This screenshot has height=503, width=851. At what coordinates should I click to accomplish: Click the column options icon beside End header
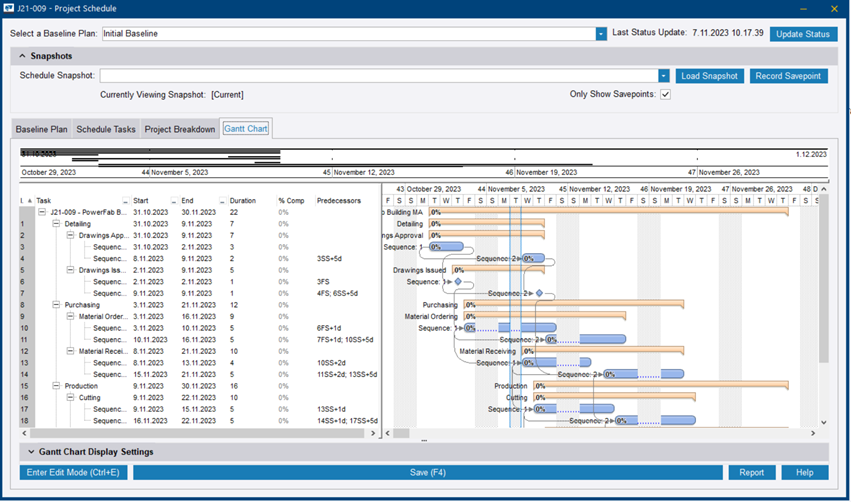tap(222, 201)
